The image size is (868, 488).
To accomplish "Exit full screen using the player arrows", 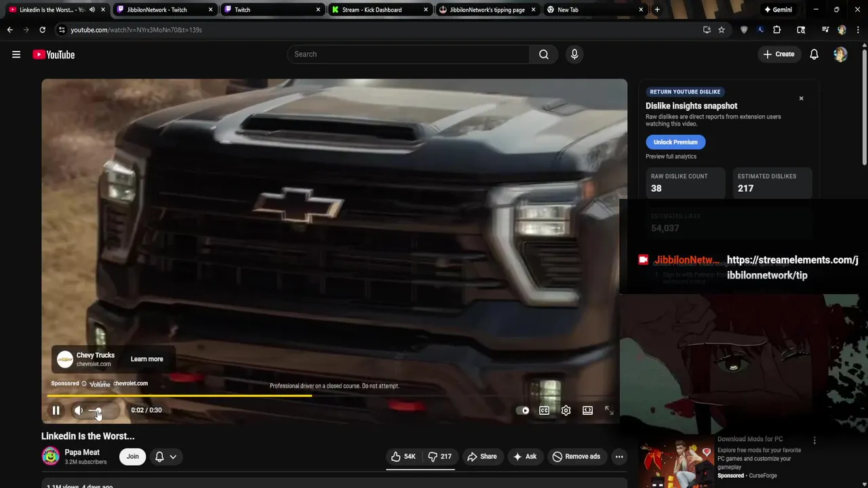I will (x=609, y=410).
